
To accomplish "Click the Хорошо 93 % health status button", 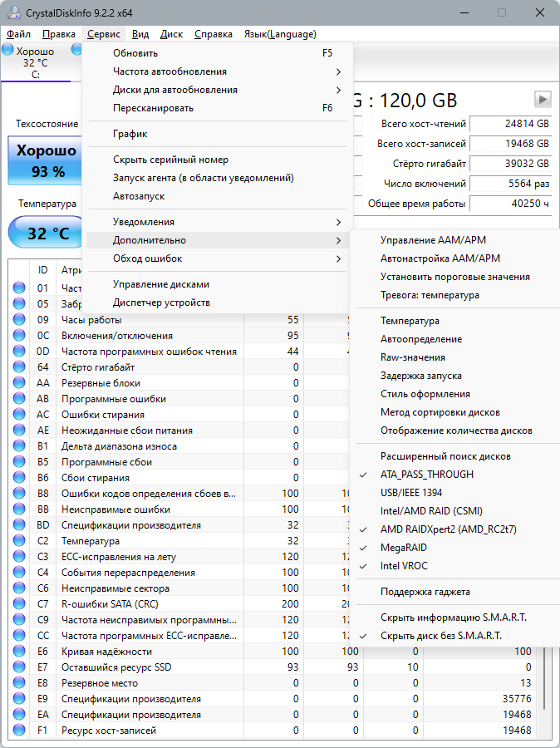I will coord(47,160).
